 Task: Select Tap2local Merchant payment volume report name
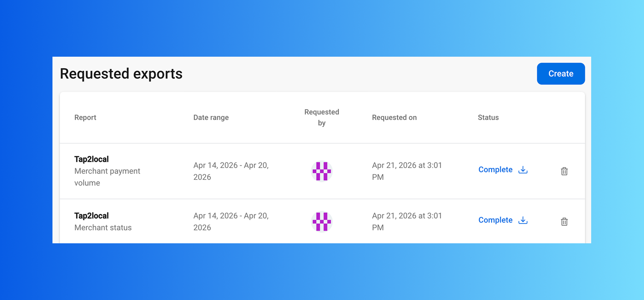[91, 159]
